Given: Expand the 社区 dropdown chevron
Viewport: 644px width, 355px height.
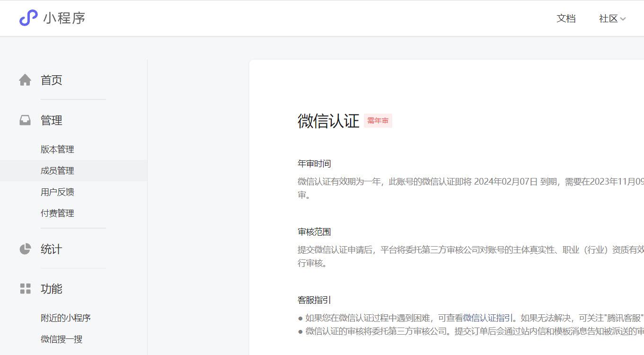Looking at the screenshot, I should coord(623,19).
